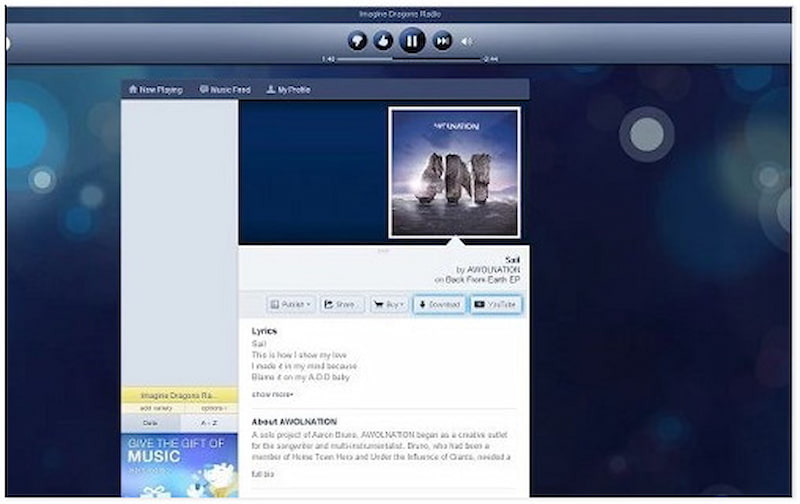The image size is (800, 504).
Task: Sort stations by A - Z
Action: click(209, 423)
